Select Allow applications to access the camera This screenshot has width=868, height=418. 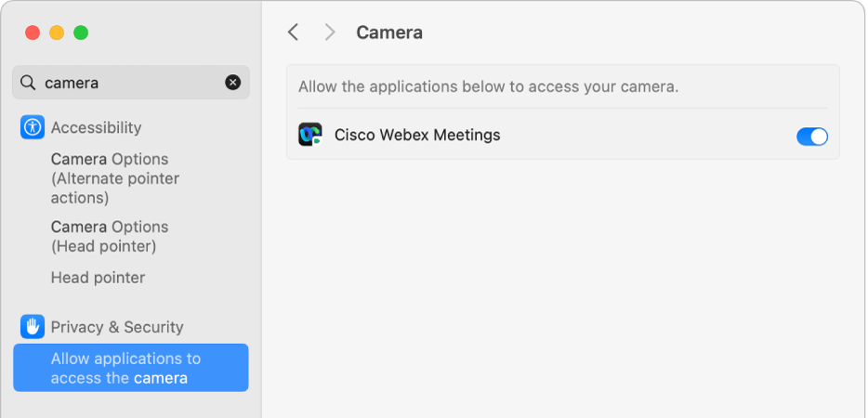130,368
